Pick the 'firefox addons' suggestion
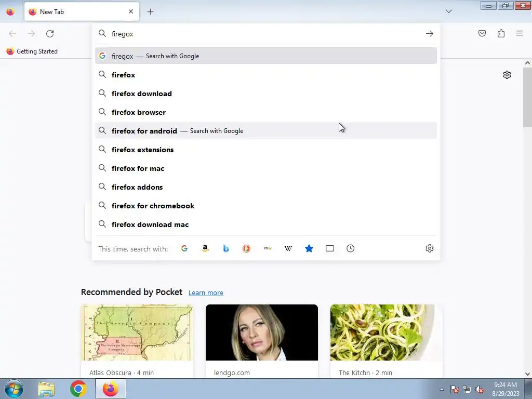 click(266, 187)
